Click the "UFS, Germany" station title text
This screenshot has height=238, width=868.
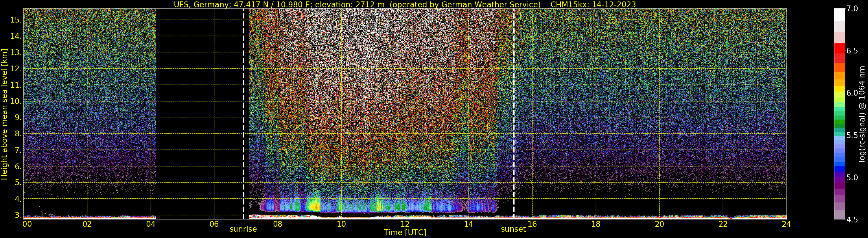[202, 4]
